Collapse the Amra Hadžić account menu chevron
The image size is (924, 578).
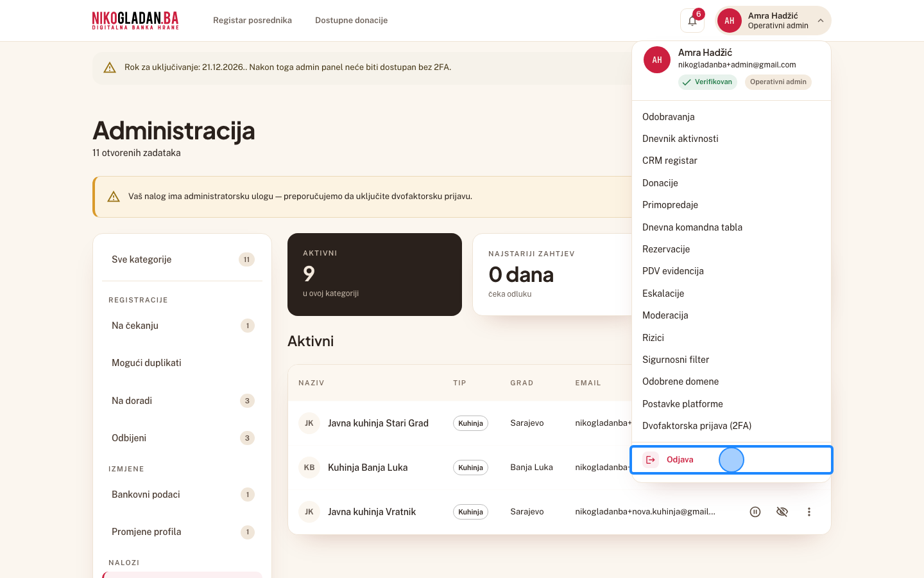coord(820,21)
